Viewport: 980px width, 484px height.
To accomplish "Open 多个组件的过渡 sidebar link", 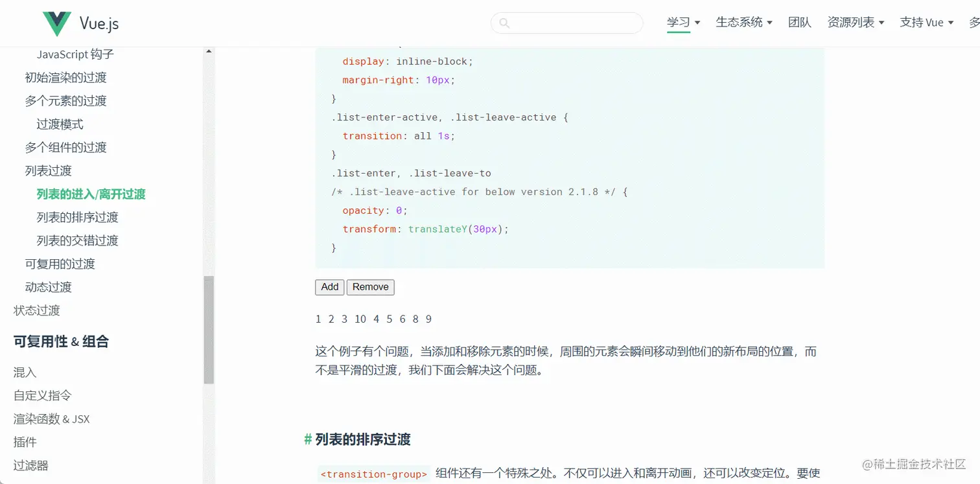I will click(x=65, y=148).
